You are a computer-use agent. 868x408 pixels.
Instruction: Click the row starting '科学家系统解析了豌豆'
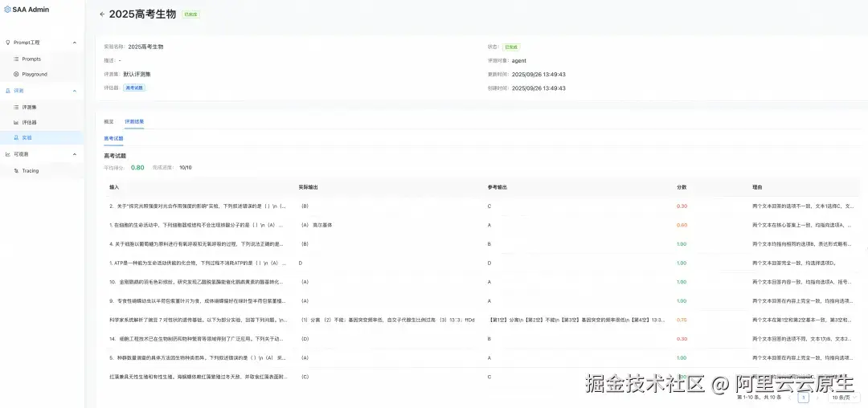481,320
